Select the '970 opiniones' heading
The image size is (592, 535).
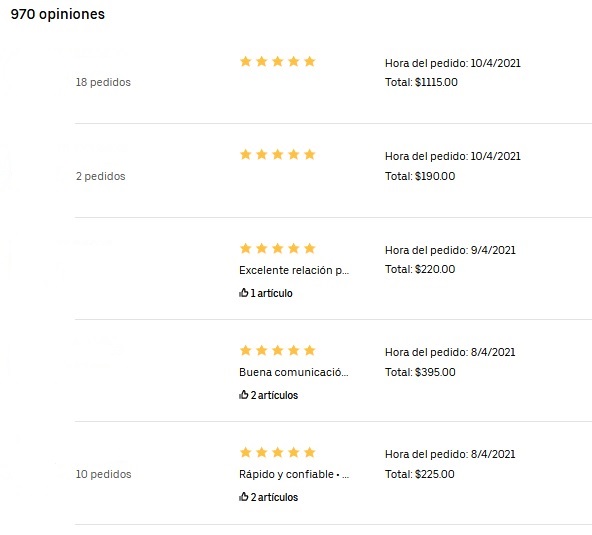pos(57,14)
